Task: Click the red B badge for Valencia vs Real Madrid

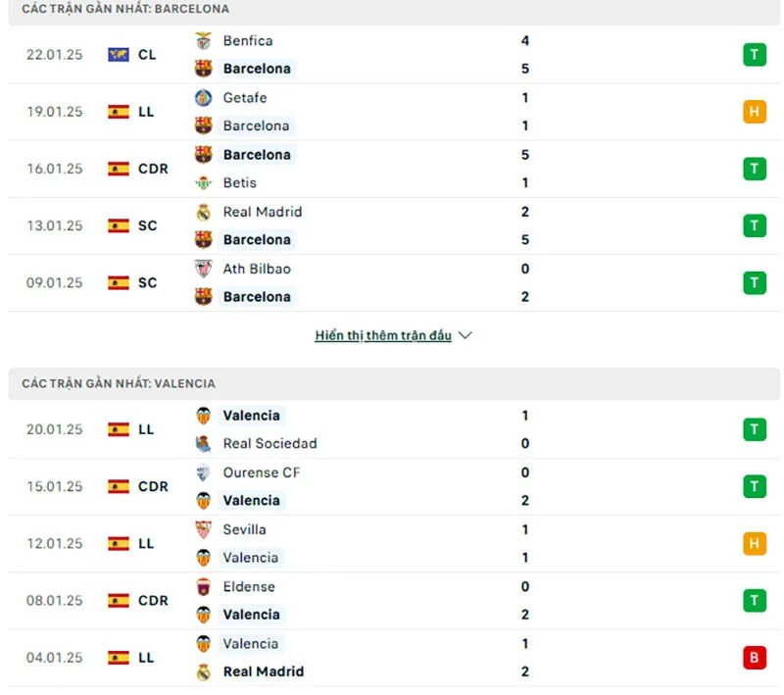Action: click(x=755, y=658)
